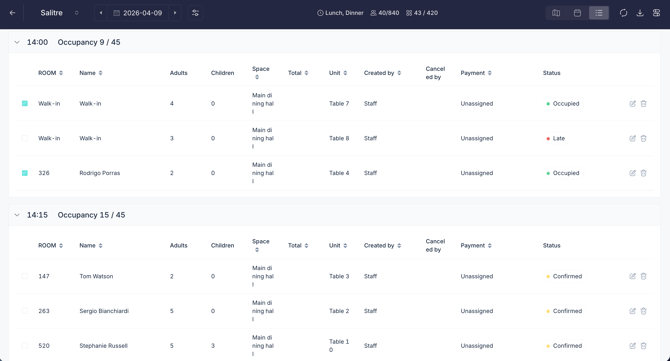Click the Occupancy 9 / 45 header
The width and height of the screenshot is (670, 361).
(89, 42)
